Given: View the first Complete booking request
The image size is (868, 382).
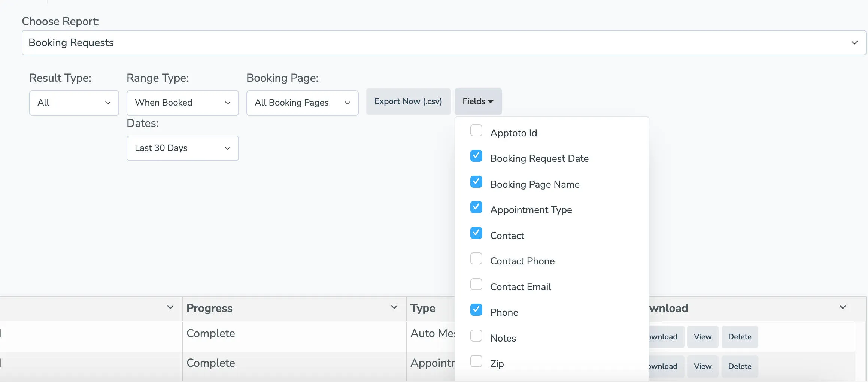Looking at the screenshot, I should click(x=702, y=336).
